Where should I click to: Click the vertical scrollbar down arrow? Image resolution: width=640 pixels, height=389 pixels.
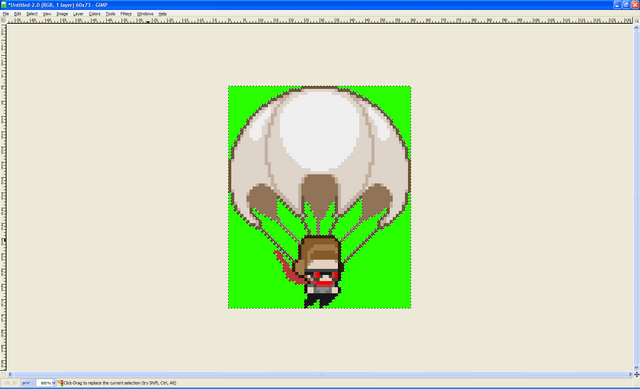[636, 368]
